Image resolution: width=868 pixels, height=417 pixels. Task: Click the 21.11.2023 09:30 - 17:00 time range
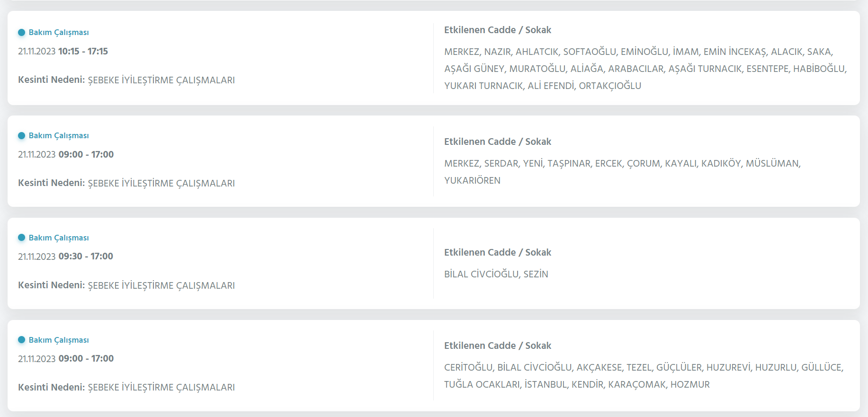point(65,256)
